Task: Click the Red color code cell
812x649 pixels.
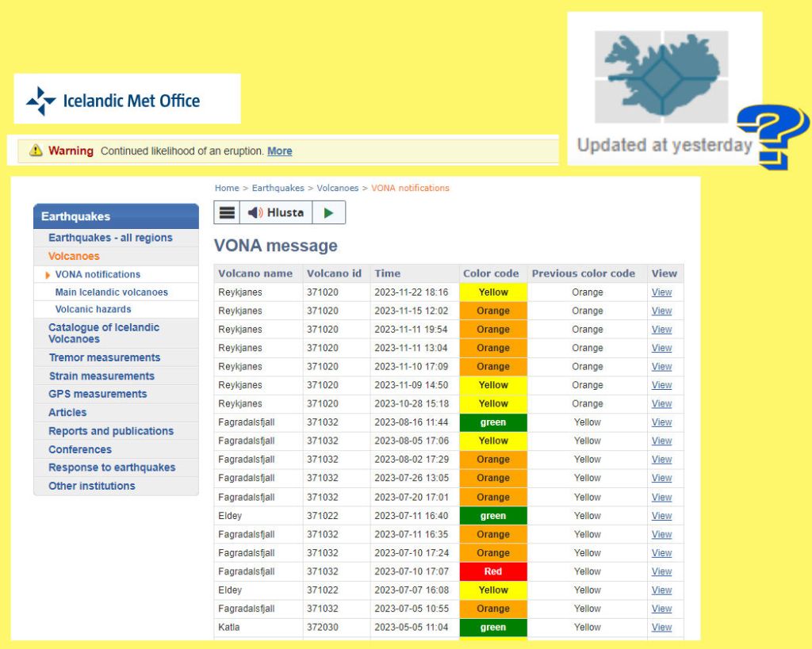Action: (x=492, y=571)
